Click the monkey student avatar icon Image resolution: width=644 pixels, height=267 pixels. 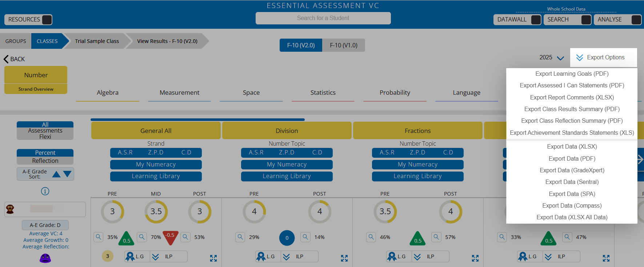pyautogui.click(x=10, y=209)
